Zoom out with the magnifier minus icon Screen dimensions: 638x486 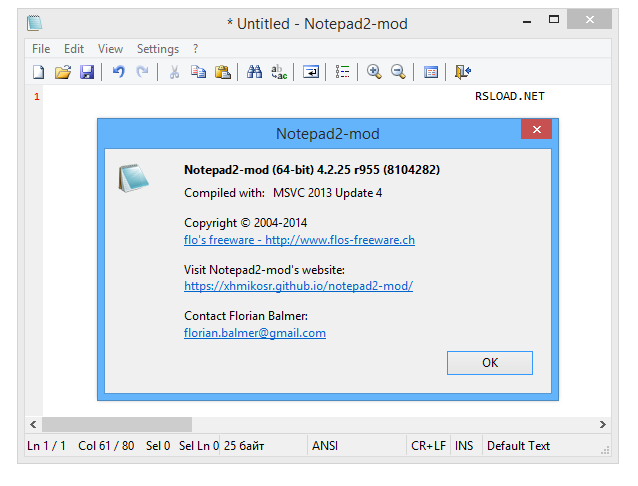click(398, 72)
